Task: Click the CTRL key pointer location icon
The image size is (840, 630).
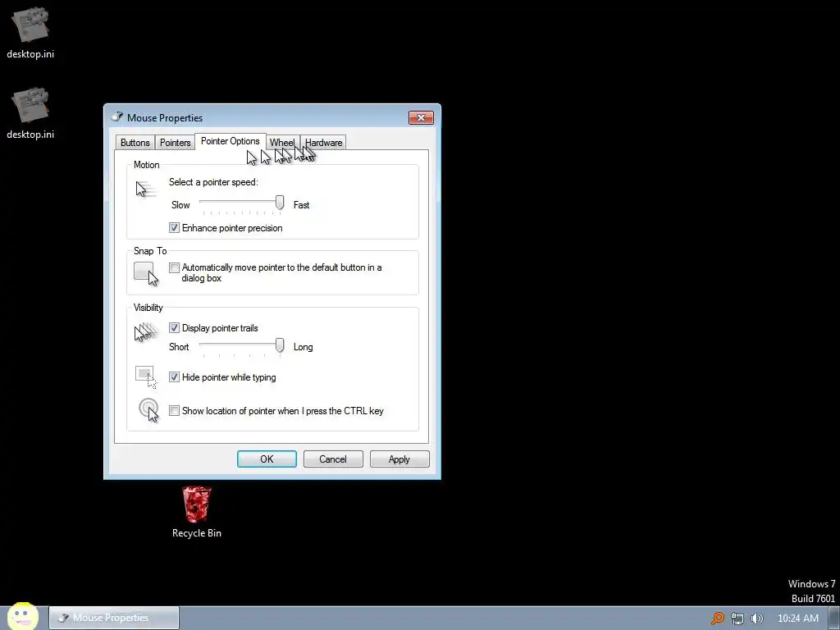Action: (x=149, y=410)
